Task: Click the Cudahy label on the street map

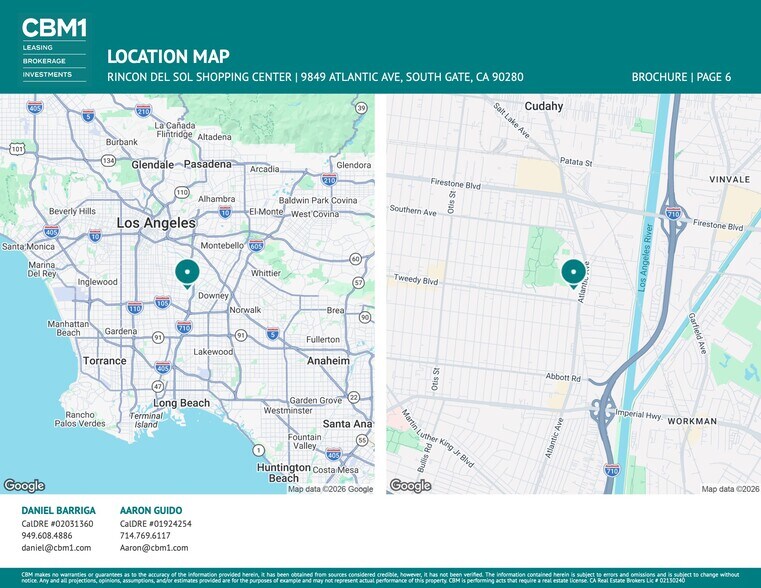Action: tap(544, 106)
